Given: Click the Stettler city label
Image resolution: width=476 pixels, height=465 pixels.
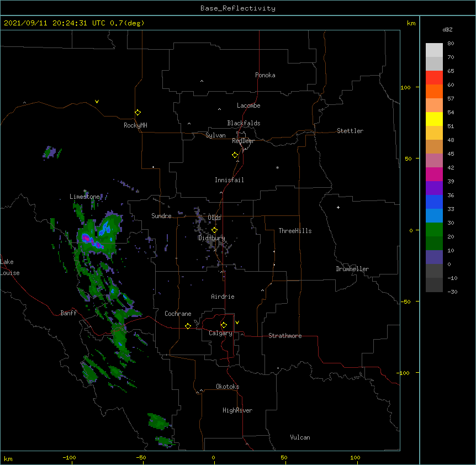Looking at the screenshot, I should click(x=350, y=131).
